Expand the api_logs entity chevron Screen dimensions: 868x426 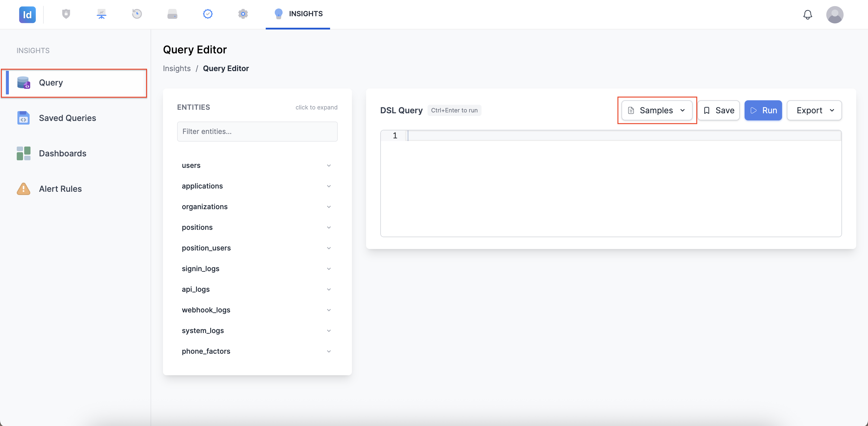[x=329, y=289]
